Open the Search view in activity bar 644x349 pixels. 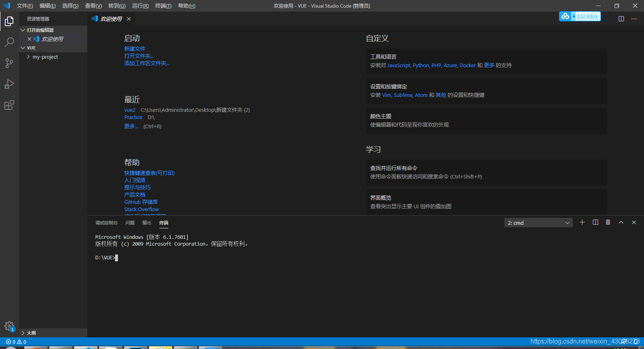9,42
